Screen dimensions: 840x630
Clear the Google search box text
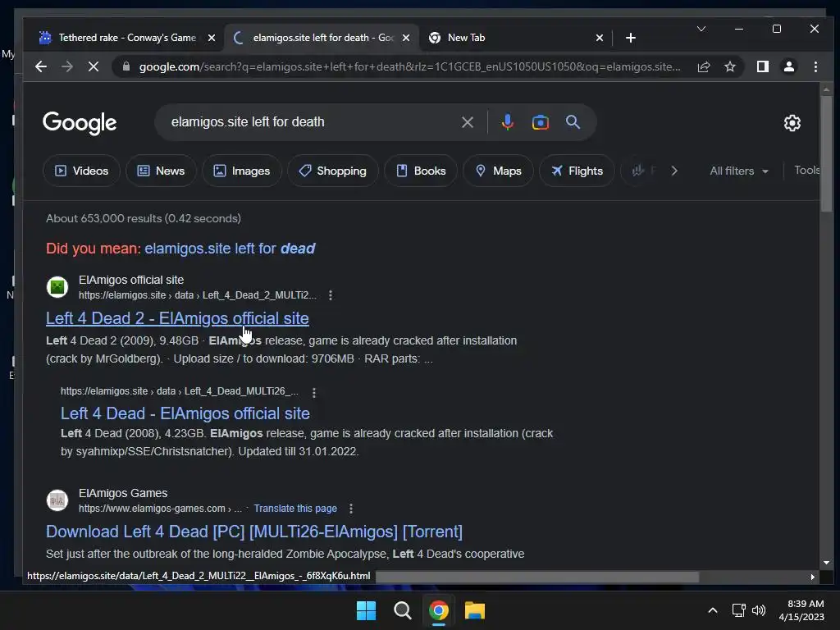pyautogui.click(x=467, y=122)
